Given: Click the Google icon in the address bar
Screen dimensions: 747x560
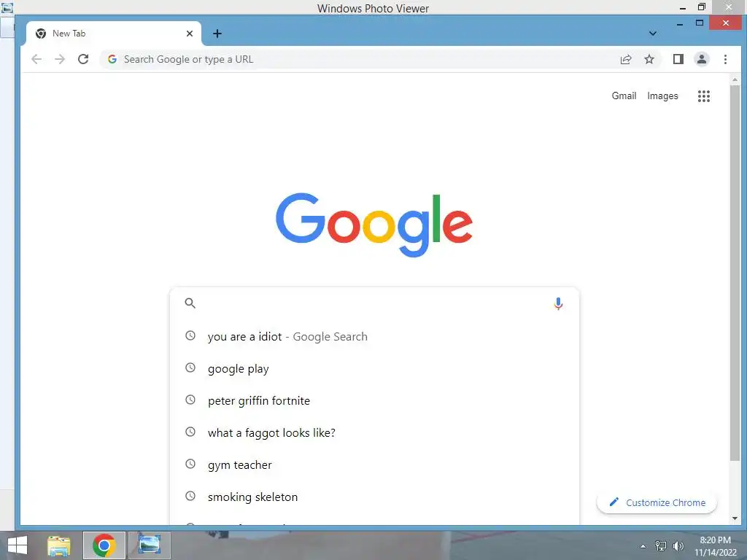Looking at the screenshot, I should point(112,59).
